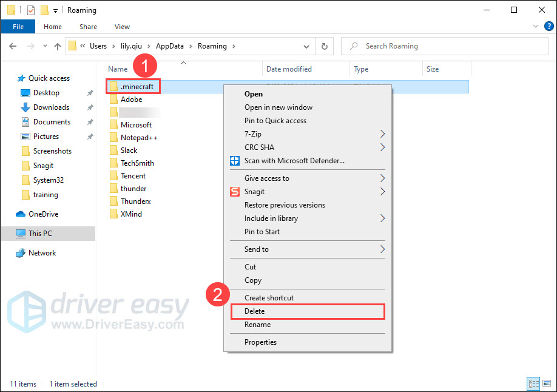
Task: Switch to the Home ribbon tab
Action: tap(53, 27)
